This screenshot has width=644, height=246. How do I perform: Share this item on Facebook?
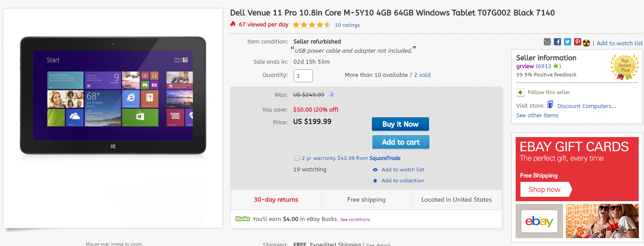(557, 42)
